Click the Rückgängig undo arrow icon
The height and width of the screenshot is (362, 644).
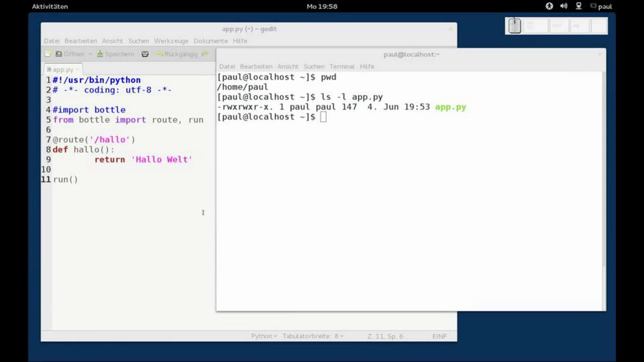tap(160, 54)
